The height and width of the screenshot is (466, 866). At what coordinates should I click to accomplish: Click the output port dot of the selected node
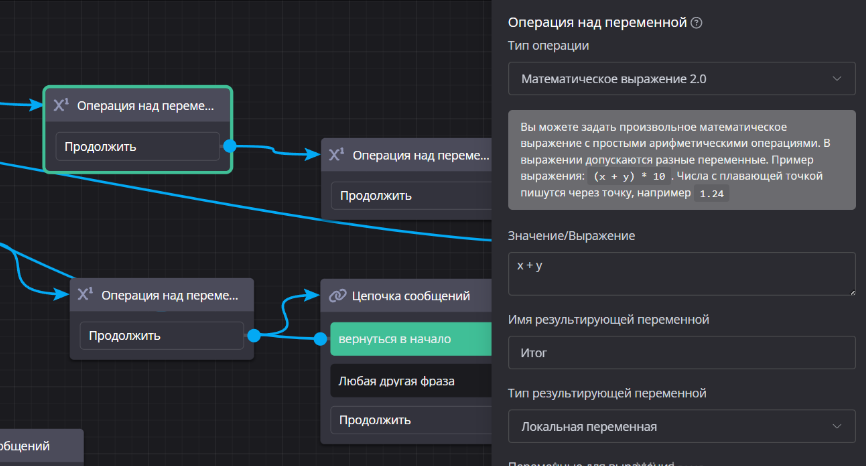(229, 146)
